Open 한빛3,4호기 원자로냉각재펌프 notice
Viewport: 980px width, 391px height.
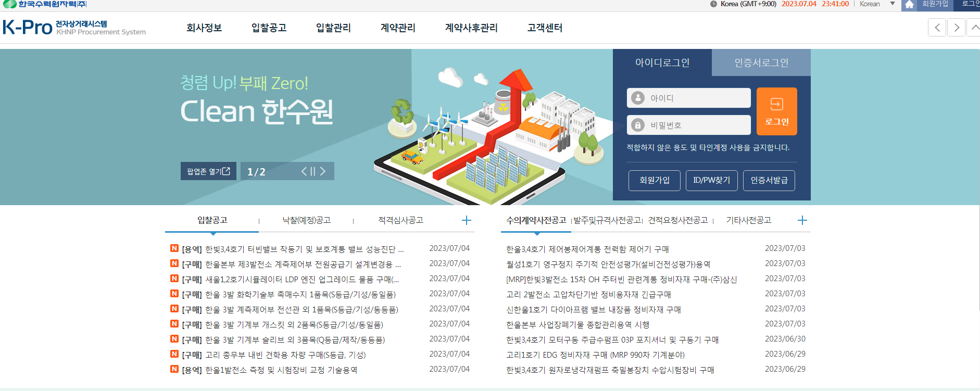click(x=610, y=370)
